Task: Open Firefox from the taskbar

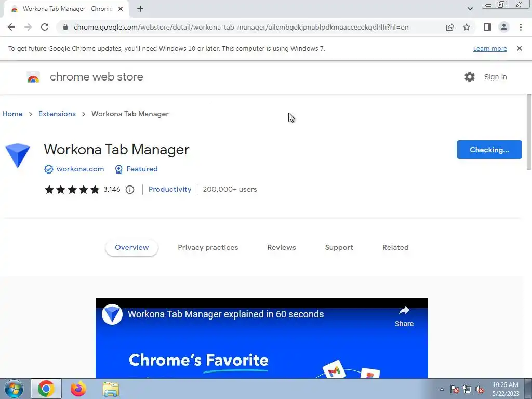Action: [x=78, y=389]
